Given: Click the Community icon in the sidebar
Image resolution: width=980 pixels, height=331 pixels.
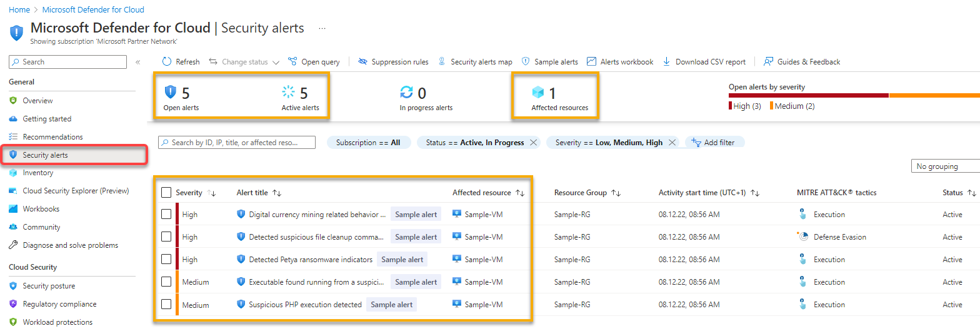Looking at the screenshot, I should tap(13, 227).
